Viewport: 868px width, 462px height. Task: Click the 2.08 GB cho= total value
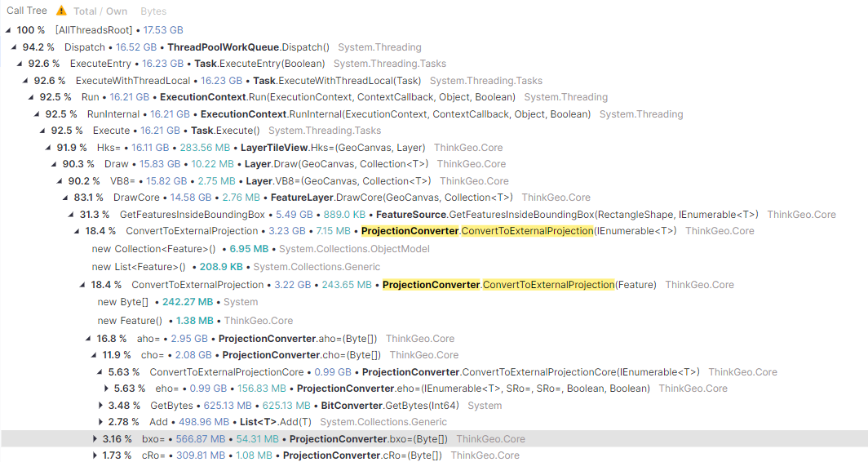point(194,355)
